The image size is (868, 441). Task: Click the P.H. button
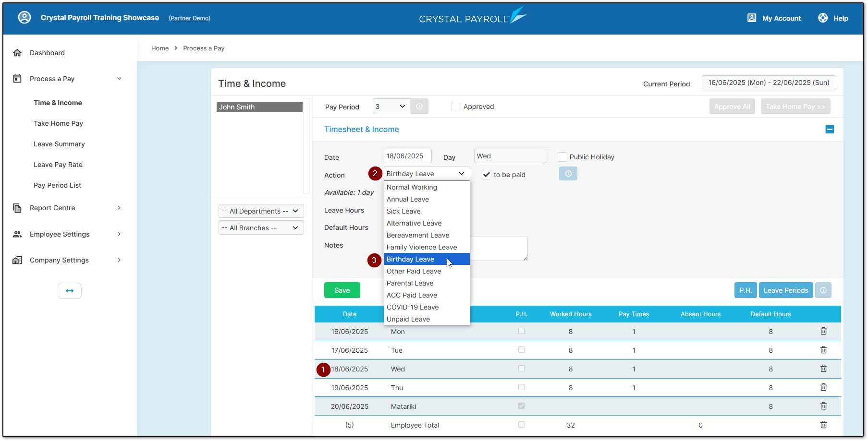pyautogui.click(x=746, y=290)
